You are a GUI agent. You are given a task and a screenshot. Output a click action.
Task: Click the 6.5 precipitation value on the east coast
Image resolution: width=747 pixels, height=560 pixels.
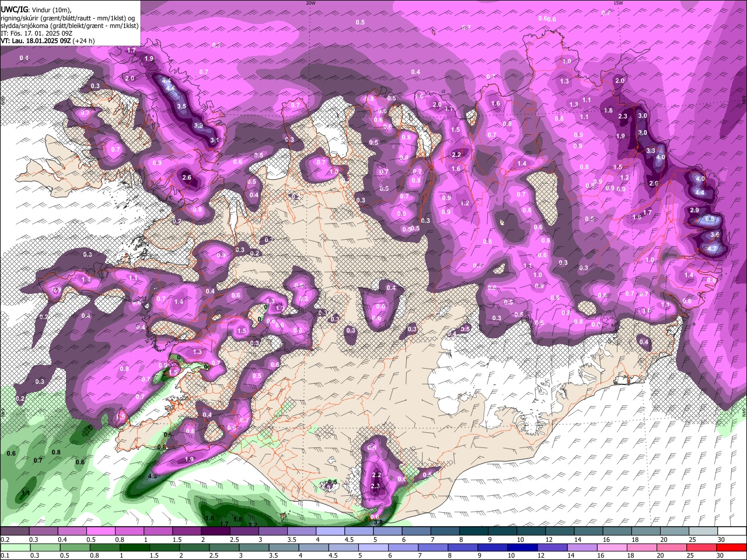[x=710, y=219]
